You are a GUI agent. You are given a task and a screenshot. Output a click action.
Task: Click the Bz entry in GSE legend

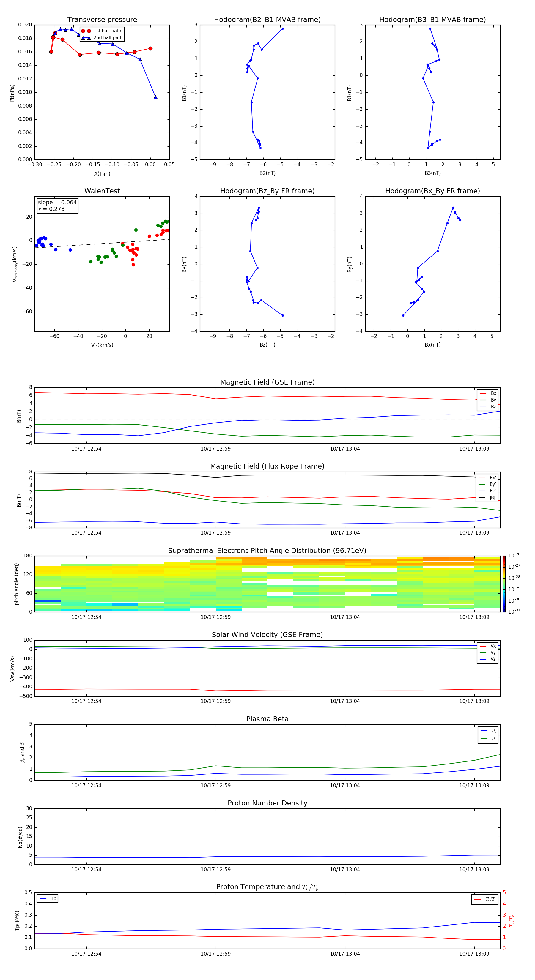click(488, 407)
